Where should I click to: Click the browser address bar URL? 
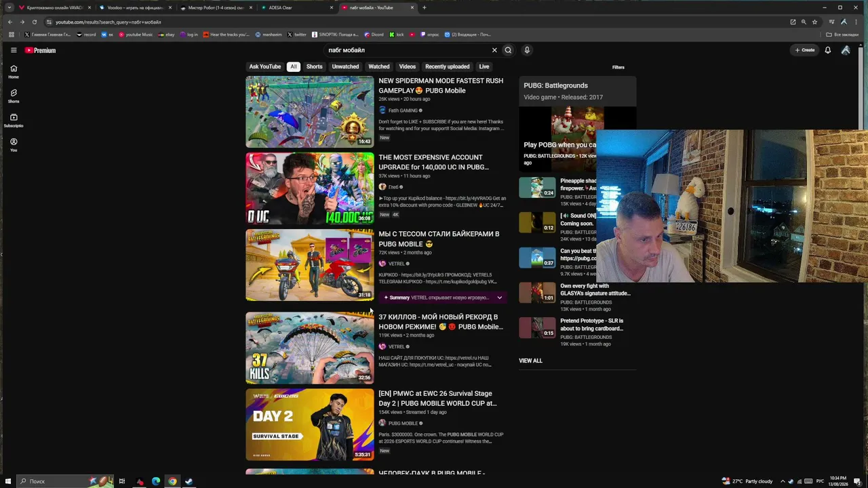[x=108, y=22]
